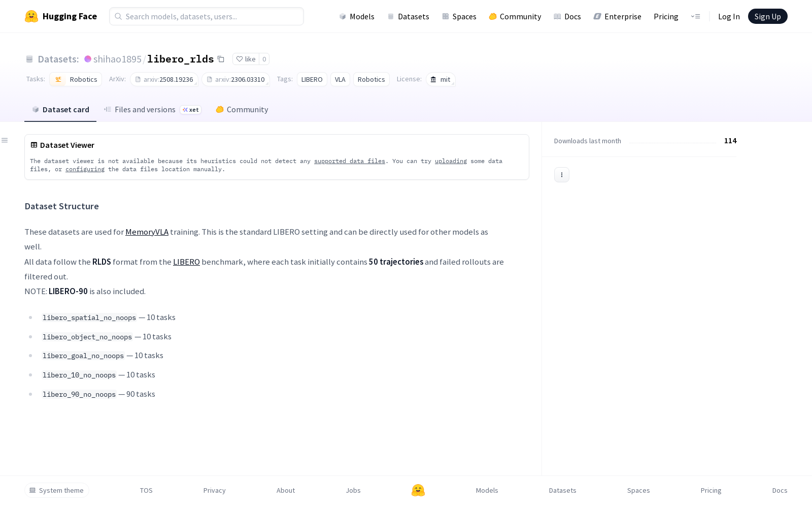Expand the table of contents sidebar icon
The width and height of the screenshot is (812, 508).
coord(5,140)
